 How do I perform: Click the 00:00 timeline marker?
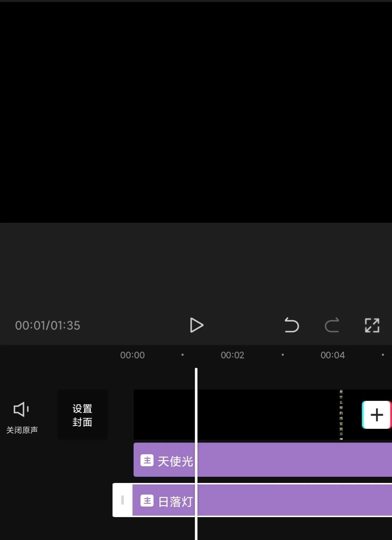point(132,355)
